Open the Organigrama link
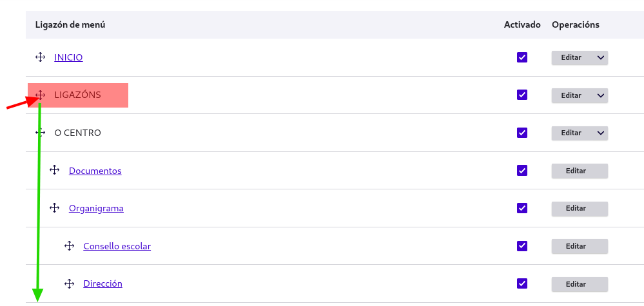The height and width of the screenshot is (306, 644). point(96,208)
